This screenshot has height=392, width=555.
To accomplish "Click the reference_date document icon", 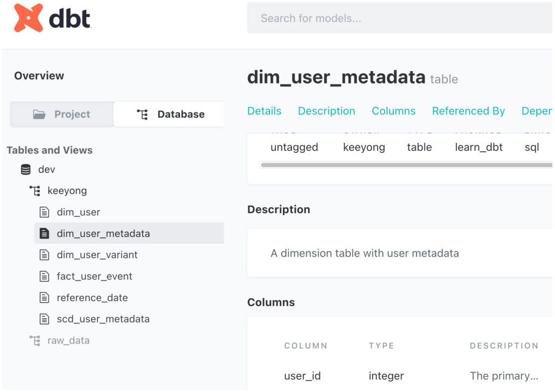I will [x=45, y=298].
